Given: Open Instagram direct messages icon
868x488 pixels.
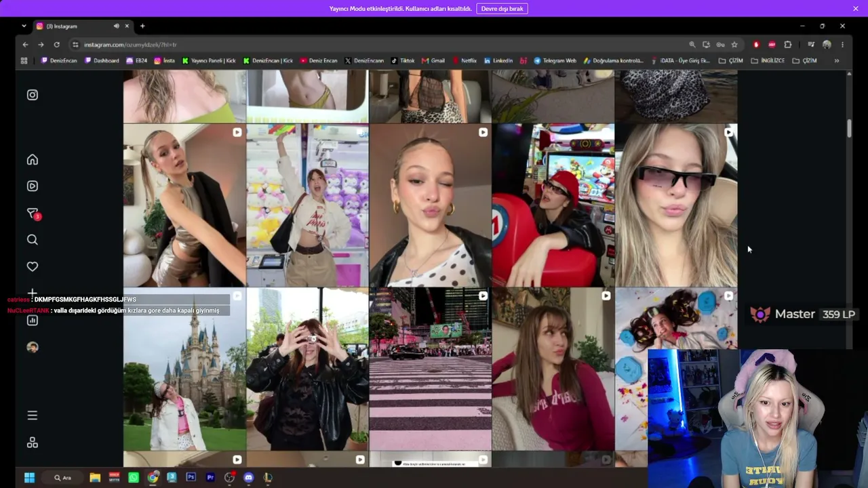Looking at the screenshot, I should pyautogui.click(x=33, y=213).
